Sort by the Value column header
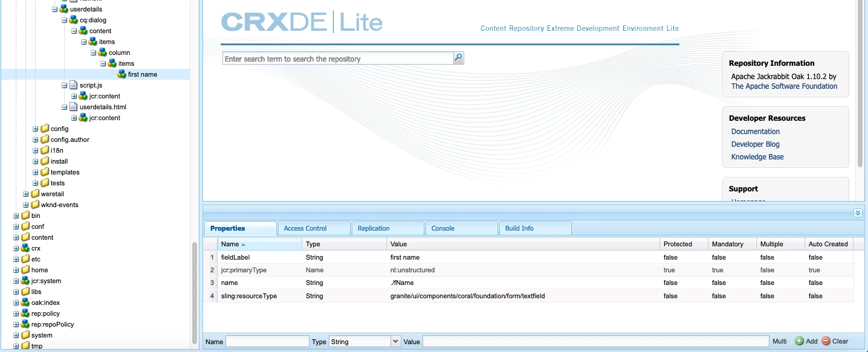Viewport: 868px width, 352px height. point(523,244)
